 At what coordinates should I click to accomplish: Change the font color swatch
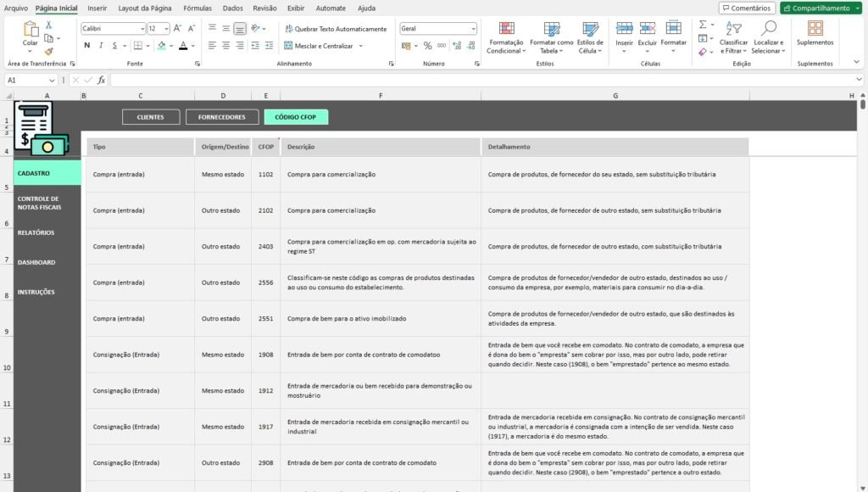(x=181, y=45)
